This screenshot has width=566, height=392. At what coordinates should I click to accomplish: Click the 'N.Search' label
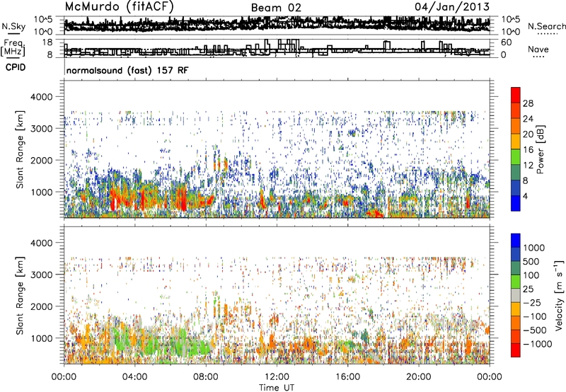coord(546,26)
